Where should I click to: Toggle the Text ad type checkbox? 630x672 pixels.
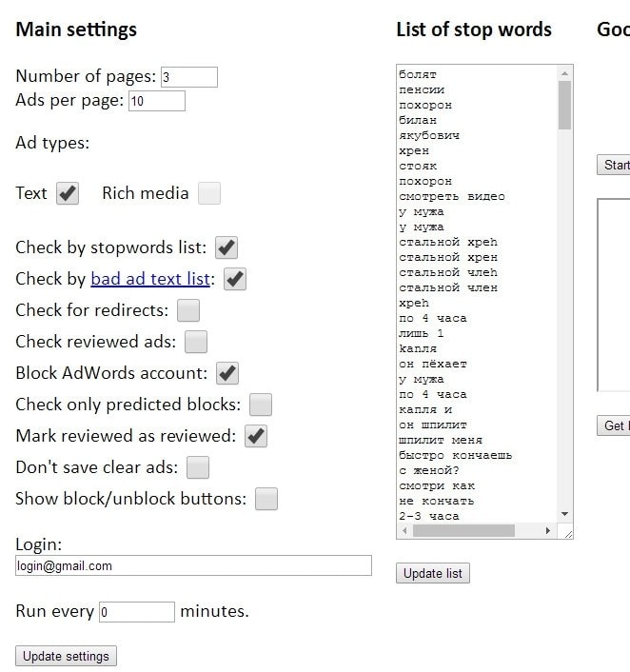(x=68, y=193)
